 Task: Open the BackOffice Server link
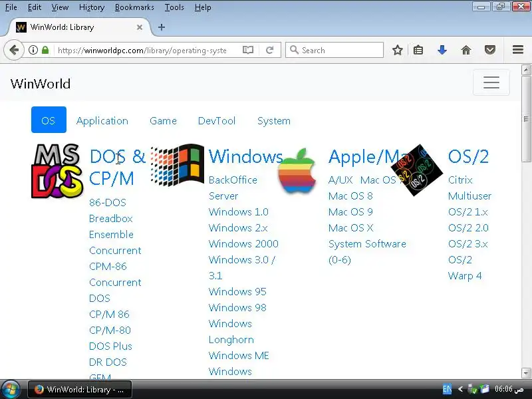pos(233,188)
